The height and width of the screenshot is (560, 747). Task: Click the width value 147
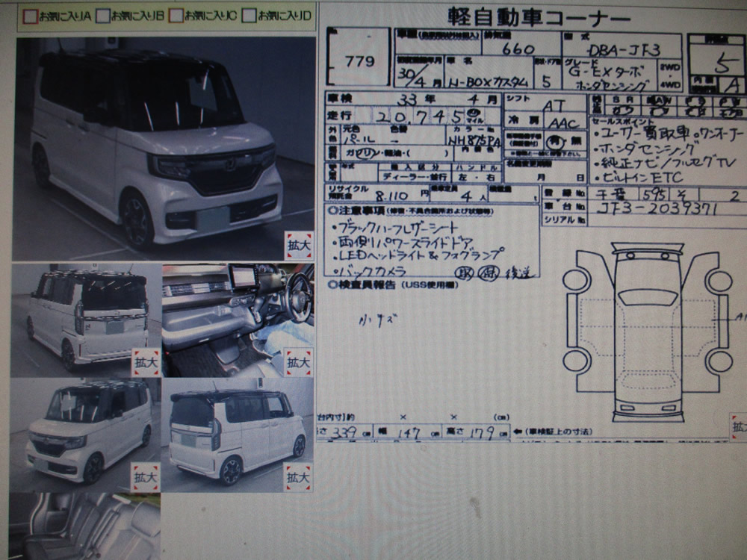point(409,433)
